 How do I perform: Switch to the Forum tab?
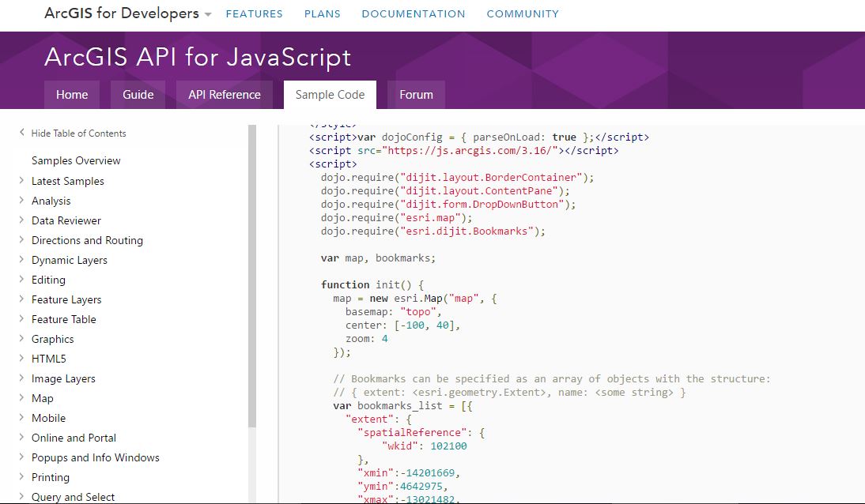[x=416, y=95]
